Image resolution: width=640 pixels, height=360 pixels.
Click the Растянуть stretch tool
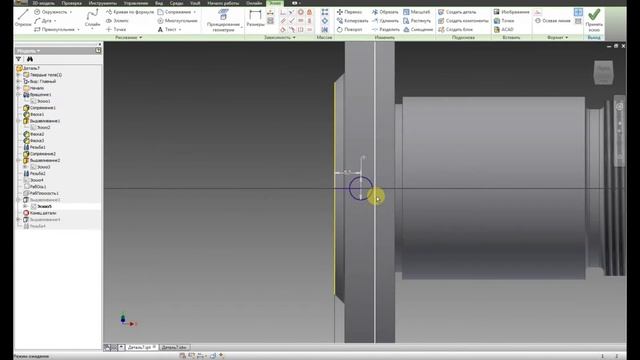417,21
